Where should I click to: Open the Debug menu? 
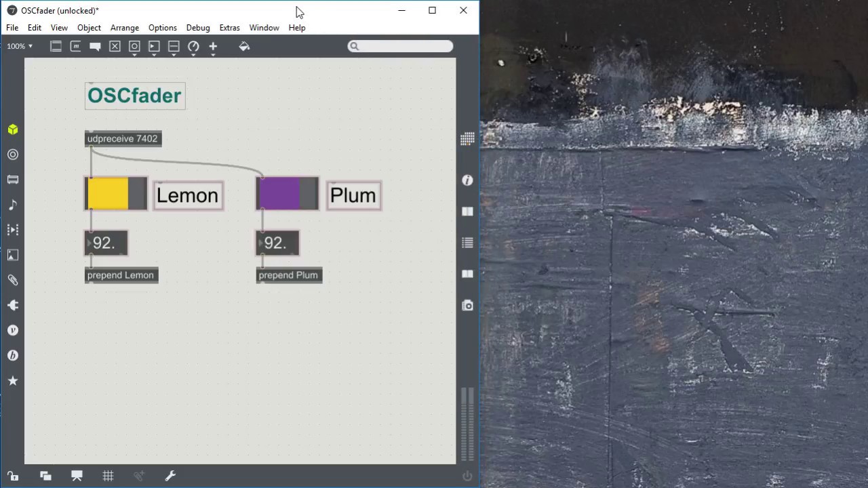198,28
